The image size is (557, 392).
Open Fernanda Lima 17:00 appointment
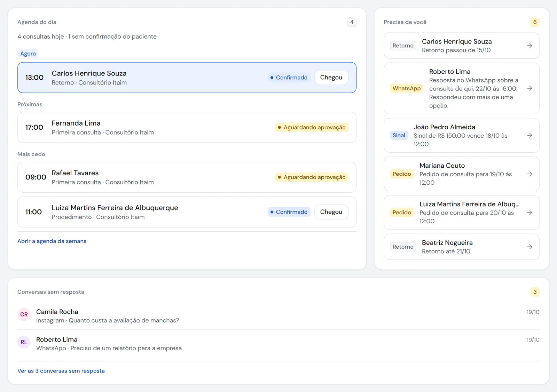coord(187,127)
